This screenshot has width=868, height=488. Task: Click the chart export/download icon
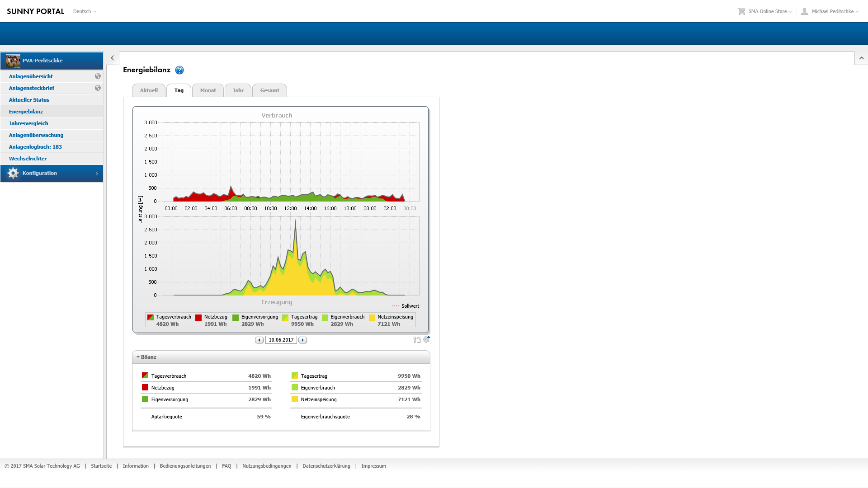pos(416,340)
